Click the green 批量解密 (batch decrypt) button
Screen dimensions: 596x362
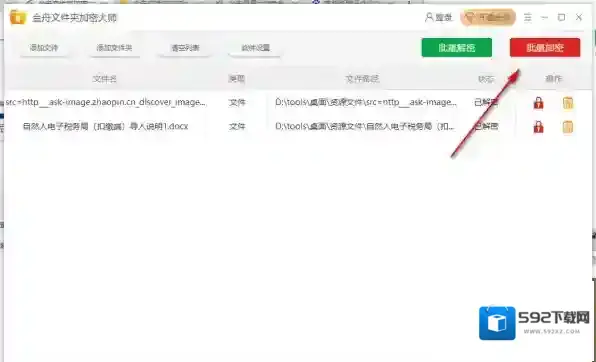click(457, 48)
